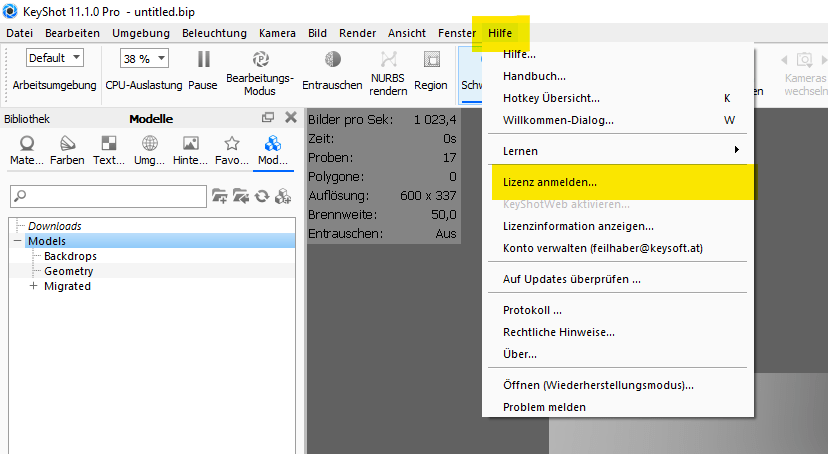Click the Region render icon
The image size is (828, 454).
coord(431,59)
